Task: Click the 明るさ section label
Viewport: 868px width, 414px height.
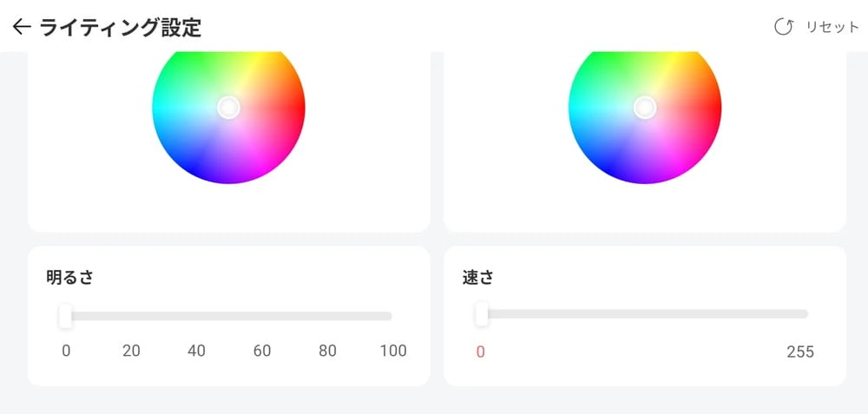Action: click(x=69, y=278)
